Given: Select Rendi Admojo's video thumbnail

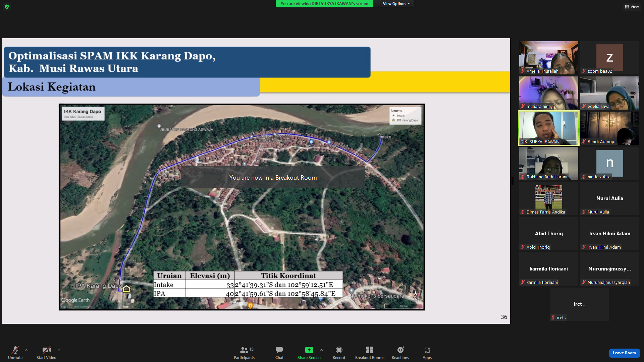Looking at the screenshot, I should [x=610, y=128].
